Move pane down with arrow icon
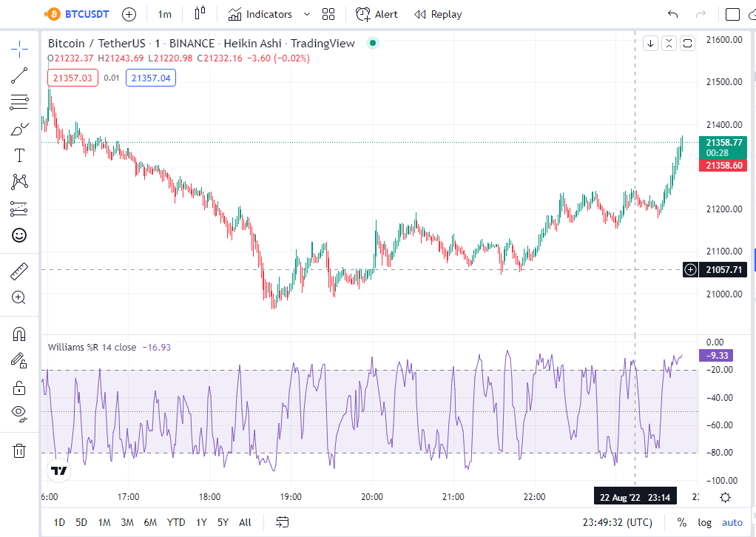The image size is (756, 537). 650,44
